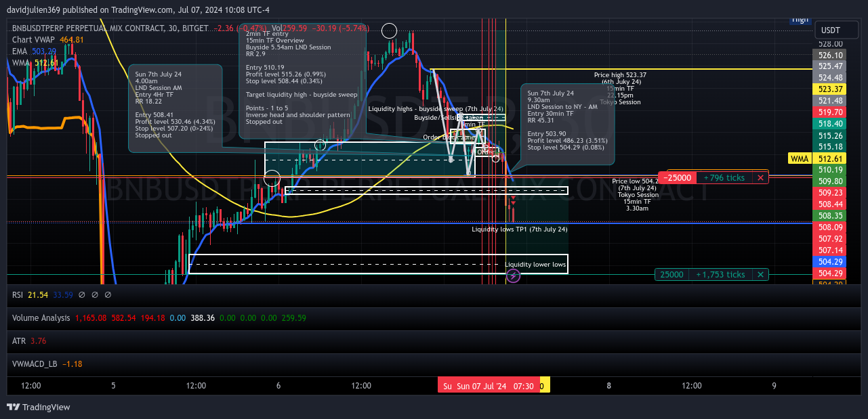Click the +1,753 ticks order label
Screen dimensions: 868x419
coord(721,274)
